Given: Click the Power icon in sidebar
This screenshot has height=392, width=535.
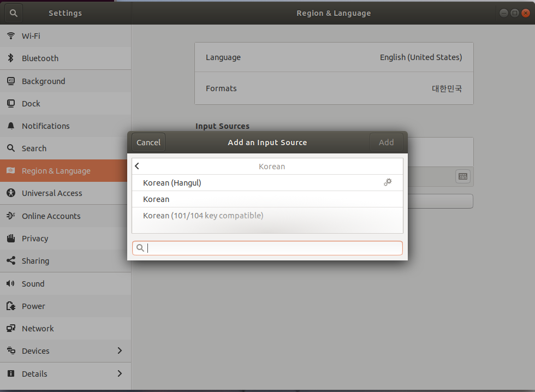Looking at the screenshot, I should (11, 306).
